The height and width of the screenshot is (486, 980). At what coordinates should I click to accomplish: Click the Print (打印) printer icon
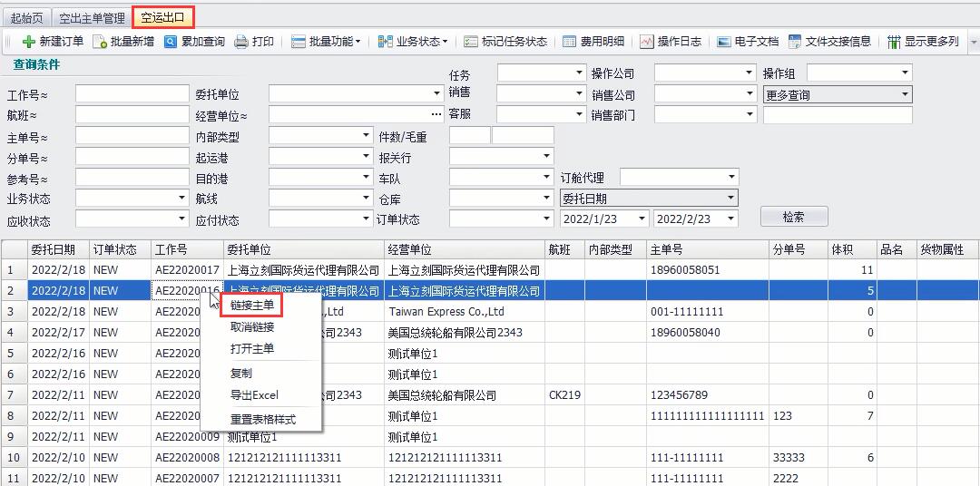(241, 42)
